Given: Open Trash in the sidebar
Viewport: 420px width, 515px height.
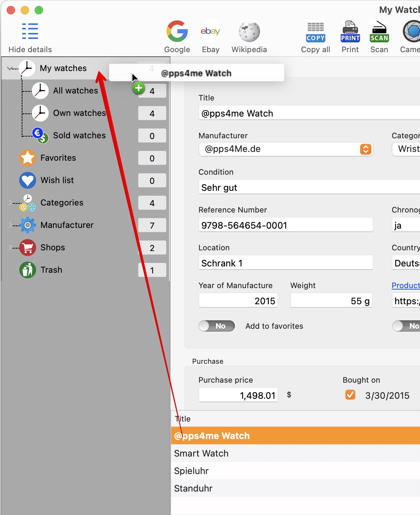Looking at the screenshot, I should point(51,270).
